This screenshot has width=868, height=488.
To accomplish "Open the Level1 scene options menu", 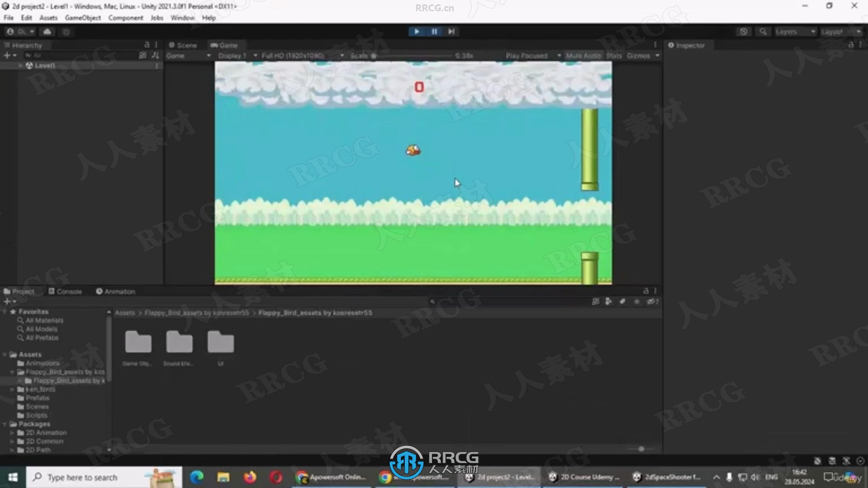I will tap(157, 66).
